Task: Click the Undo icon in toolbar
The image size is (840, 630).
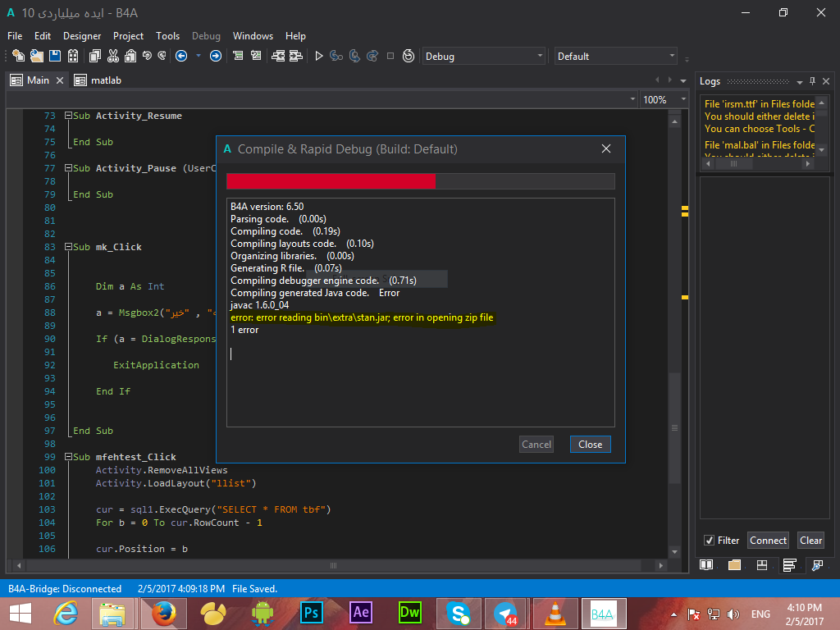Action: pyautogui.click(x=147, y=56)
